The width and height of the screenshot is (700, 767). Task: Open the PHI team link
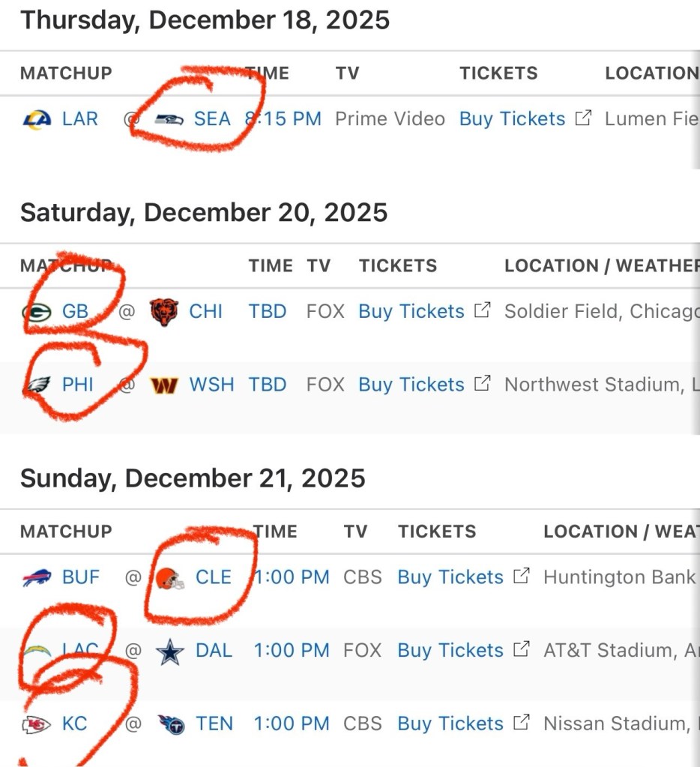(x=78, y=385)
